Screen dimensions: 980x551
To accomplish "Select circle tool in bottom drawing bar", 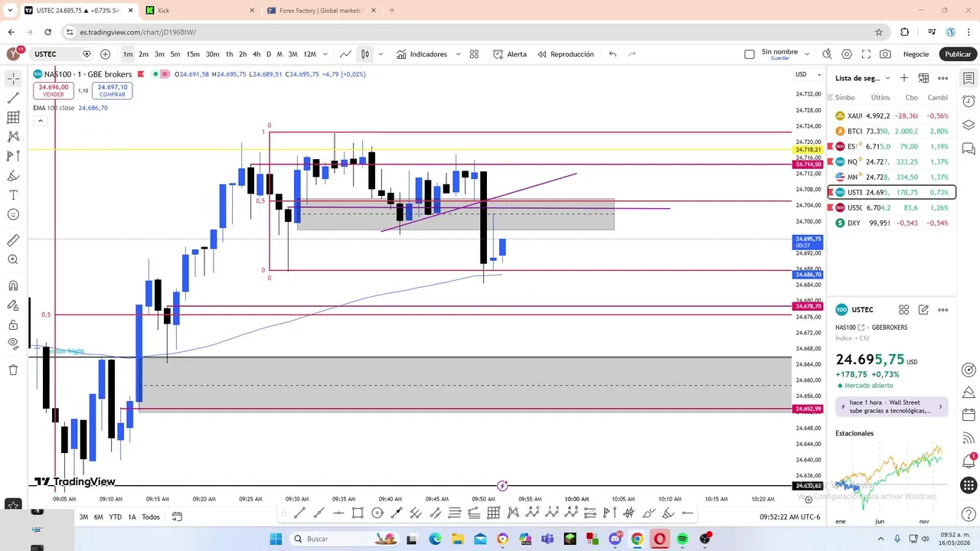I will click(x=377, y=513).
